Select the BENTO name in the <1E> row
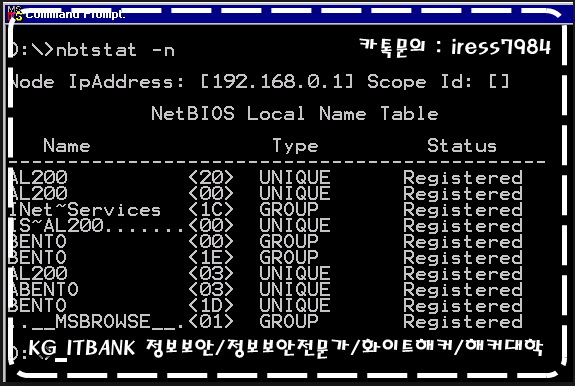 (37, 258)
